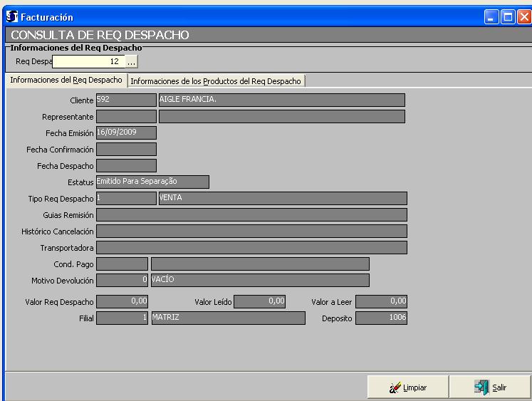Click the Deposito field showing 1006
Screen dimensions: 532x401
click(x=381, y=318)
